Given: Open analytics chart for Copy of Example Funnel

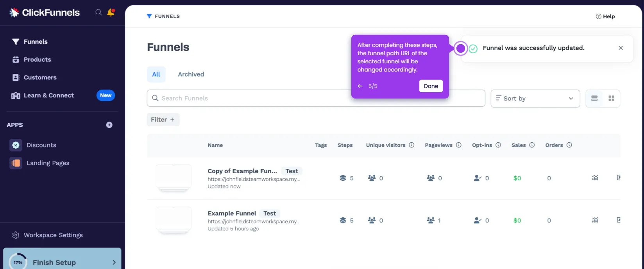Looking at the screenshot, I should click(x=595, y=178).
